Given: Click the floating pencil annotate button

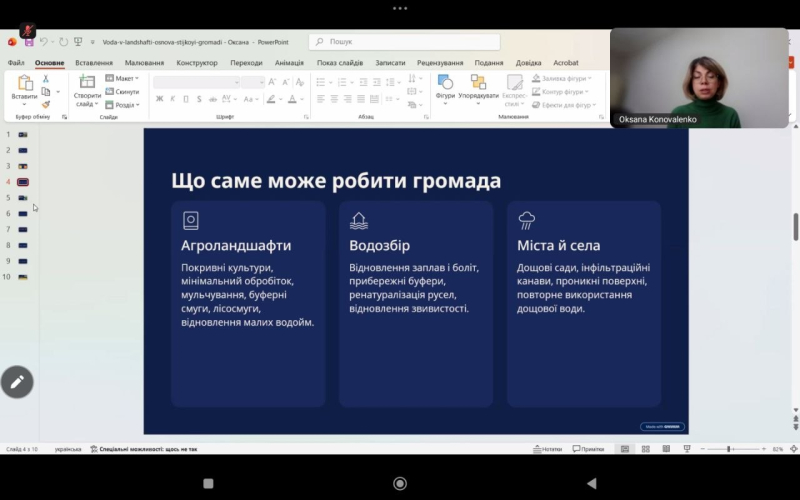Looking at the screenshot, I should (17, 382).
